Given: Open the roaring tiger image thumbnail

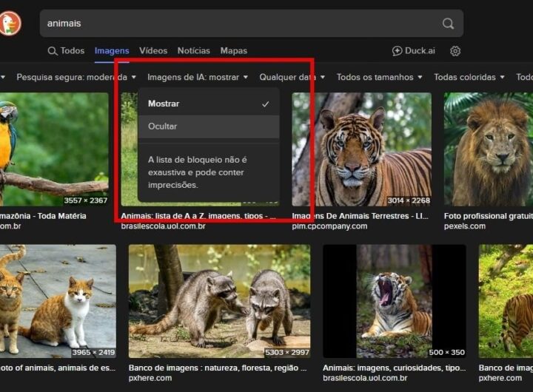Looking at the screenshot, I should tap(394, 301).
